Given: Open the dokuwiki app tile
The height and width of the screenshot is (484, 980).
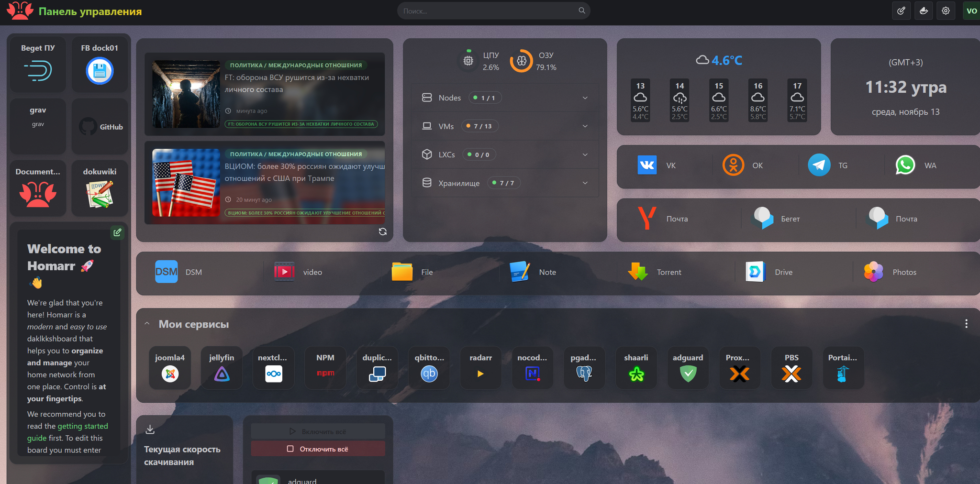Looking at the screenshot, I should coord(100,188).
